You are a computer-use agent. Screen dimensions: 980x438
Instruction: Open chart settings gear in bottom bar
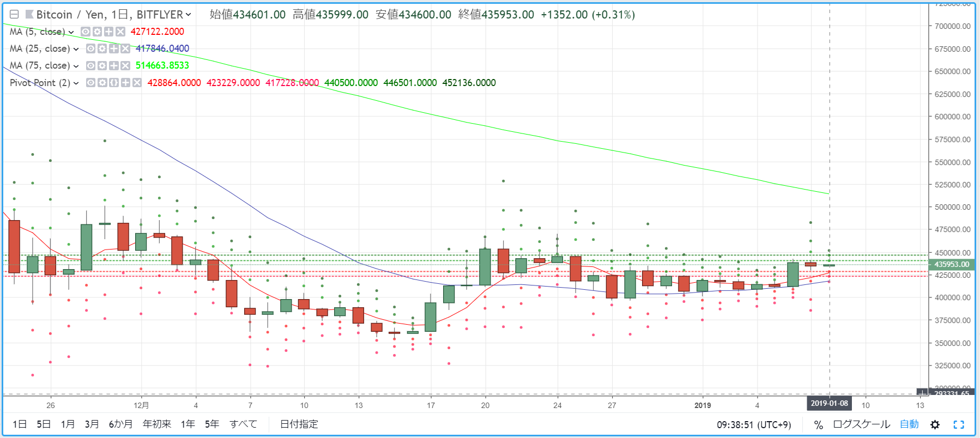pos(935,424)
